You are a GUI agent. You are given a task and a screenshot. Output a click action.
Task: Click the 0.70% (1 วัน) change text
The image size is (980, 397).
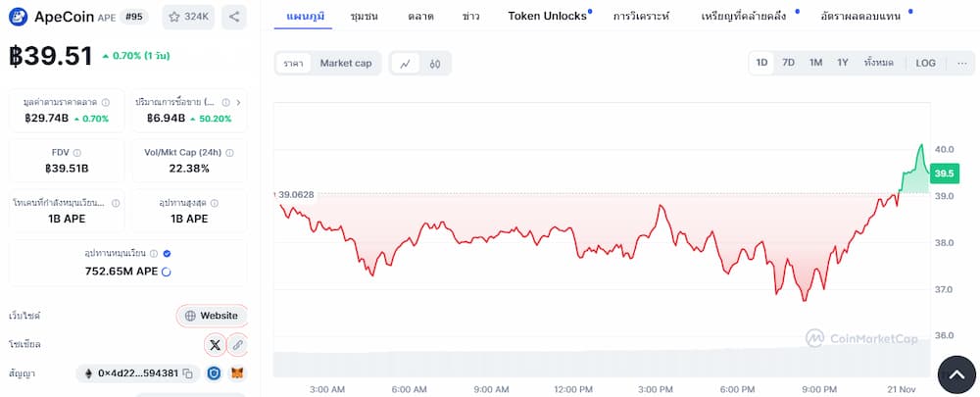tap(140, 56)
